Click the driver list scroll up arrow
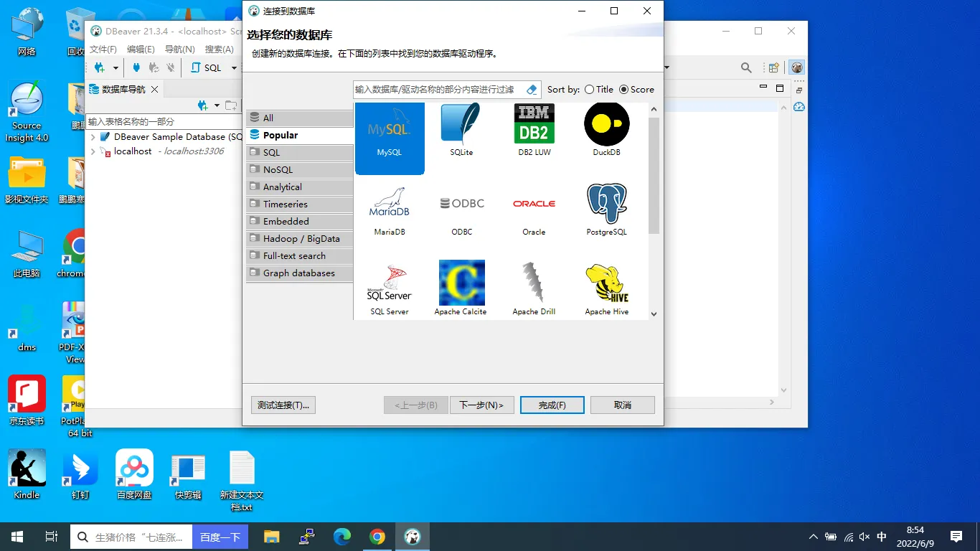Screen dimensions: 980x551 (654, 109)
